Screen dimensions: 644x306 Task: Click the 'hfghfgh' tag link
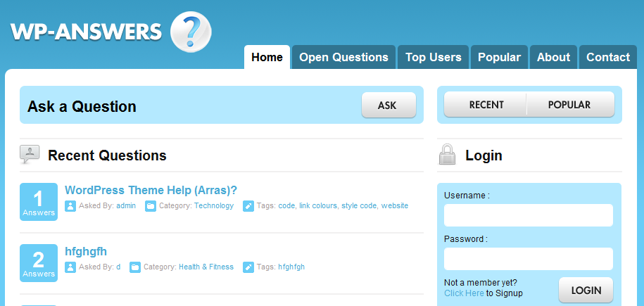[291, 267]
